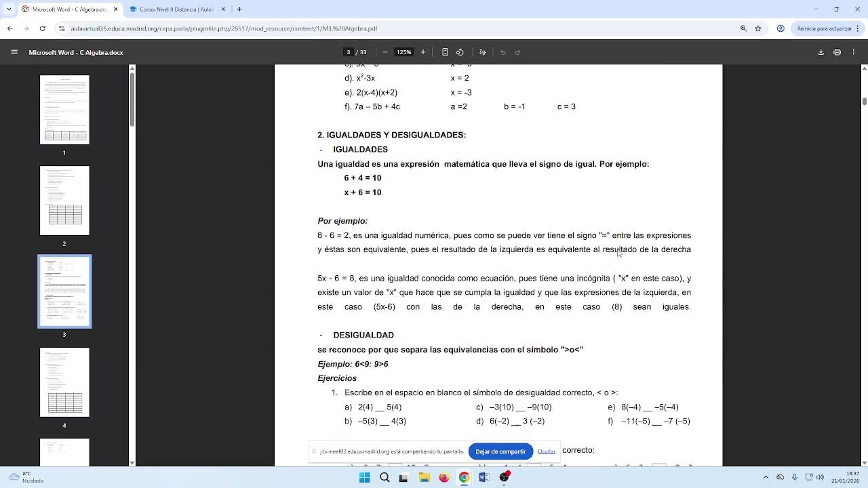Click the text Ejemplo: 6<9: 9>6
Screen dimensions: 868x488
[x=353, y=364]
